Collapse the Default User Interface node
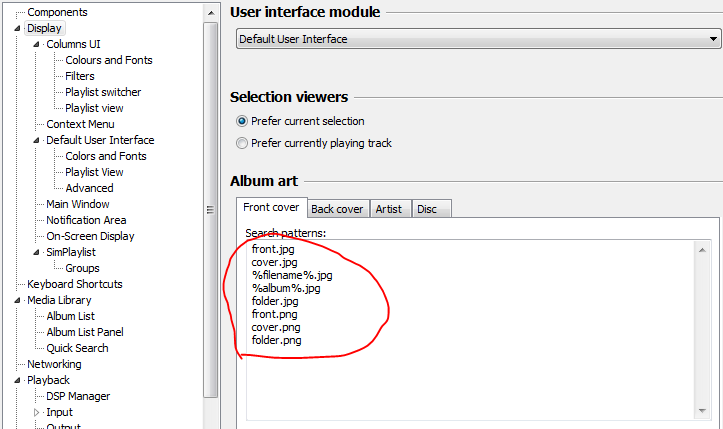The image size is (723, 429). click(38, 140)
